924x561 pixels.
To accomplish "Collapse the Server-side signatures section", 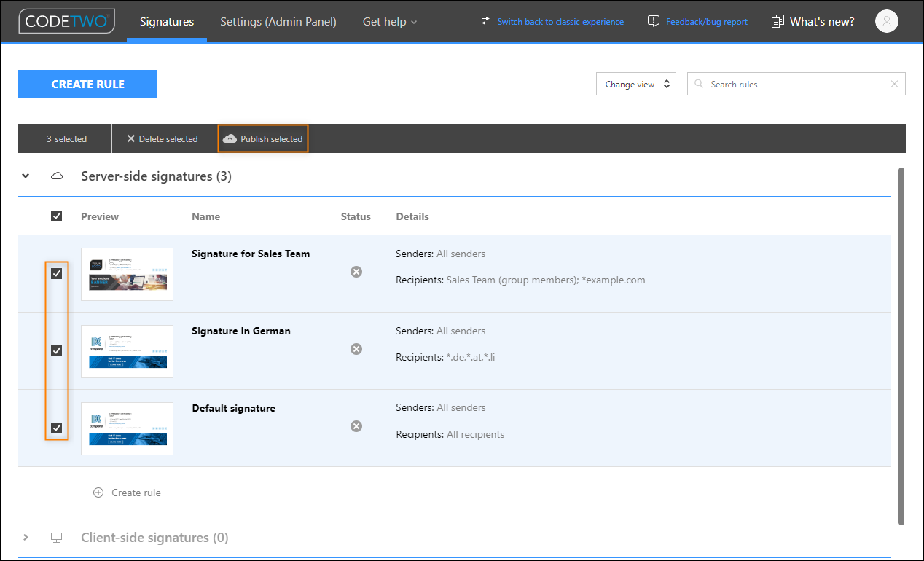I will (x=26, y=176).
